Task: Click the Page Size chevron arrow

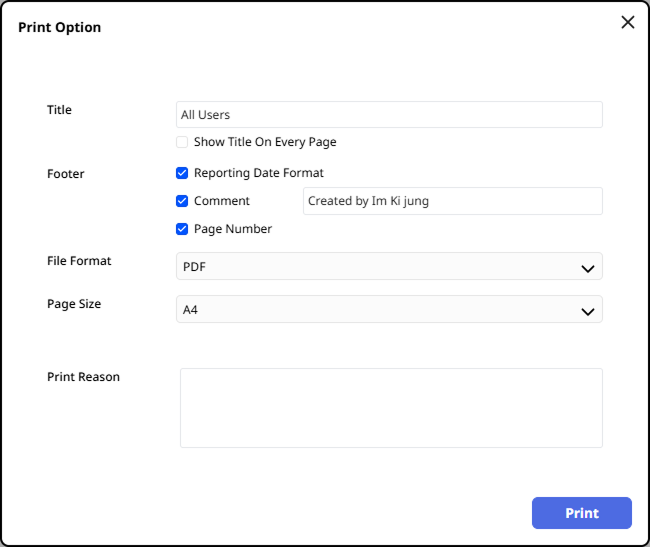Action: 588,311
